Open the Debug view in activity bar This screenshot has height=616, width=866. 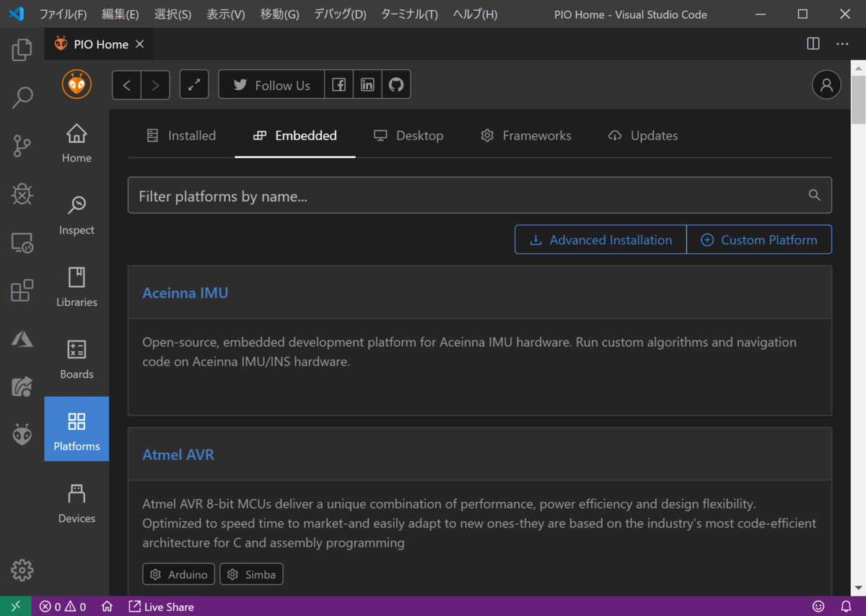tap(22, 193)
